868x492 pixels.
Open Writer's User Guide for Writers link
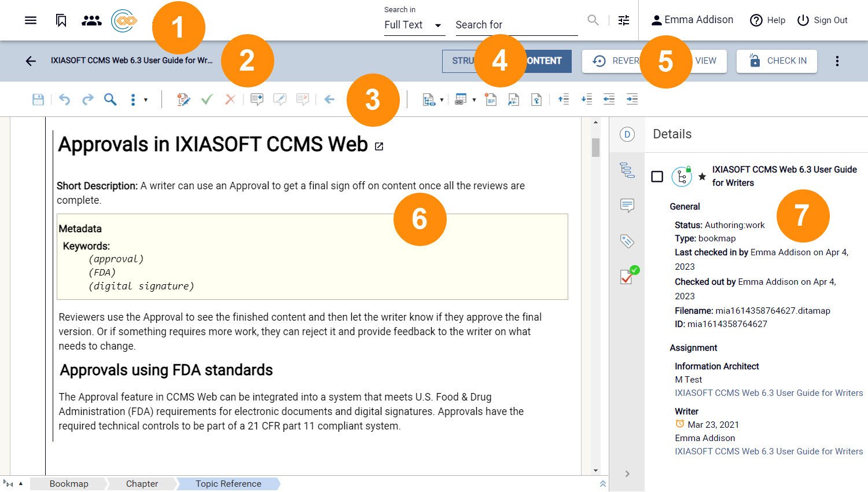[768, 451]
